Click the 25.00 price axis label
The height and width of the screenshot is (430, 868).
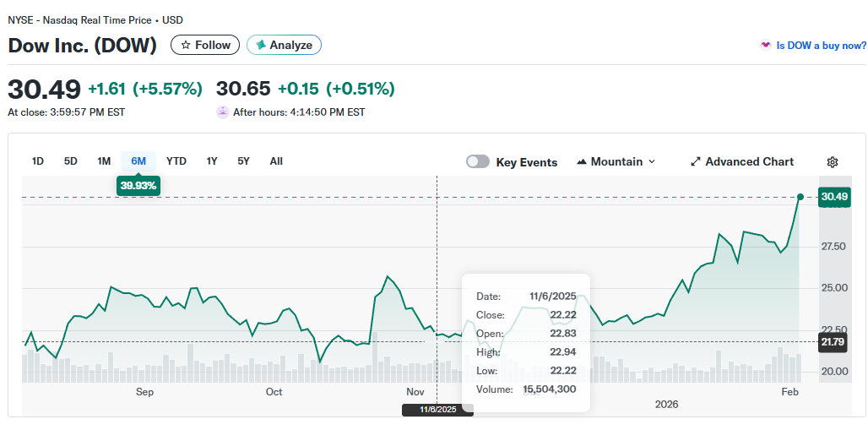pyautogui.click(x=833, y=288)
